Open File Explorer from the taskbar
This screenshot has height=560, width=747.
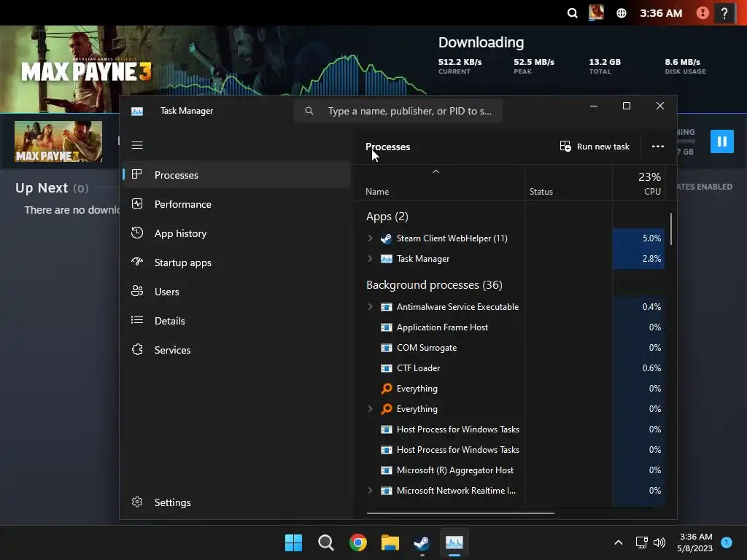coord(390,542)
